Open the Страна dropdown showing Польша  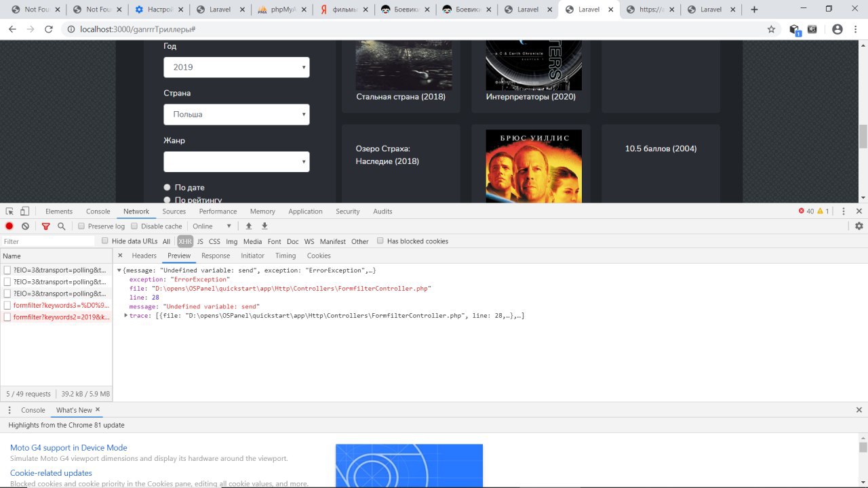tap(237, 115)
